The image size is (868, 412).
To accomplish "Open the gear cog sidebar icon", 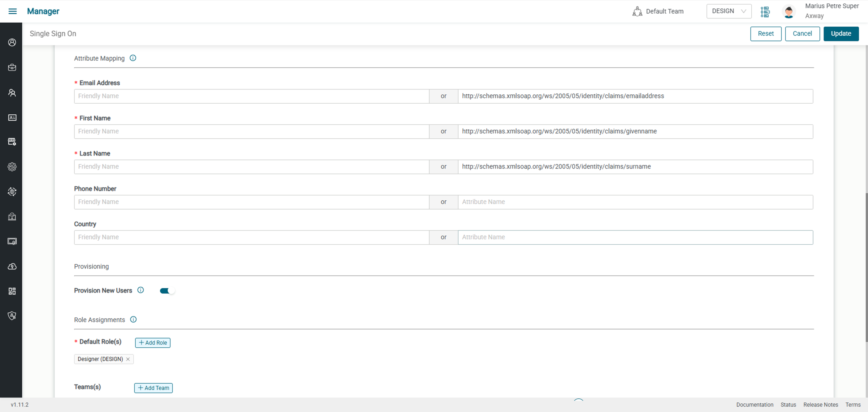I will tap(12, 166).
